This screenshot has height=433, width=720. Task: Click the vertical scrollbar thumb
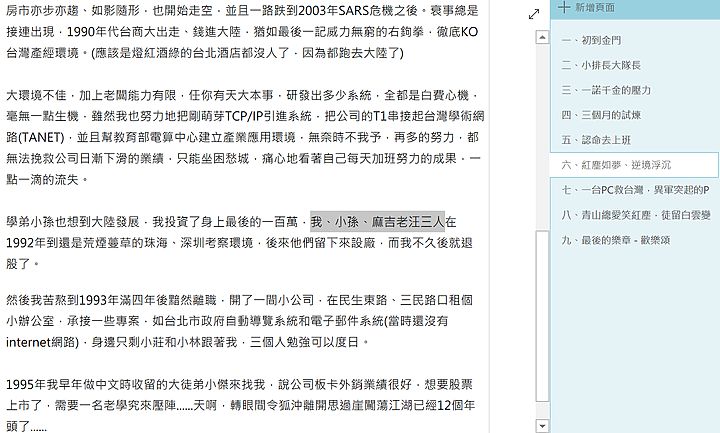coord(542,316)
